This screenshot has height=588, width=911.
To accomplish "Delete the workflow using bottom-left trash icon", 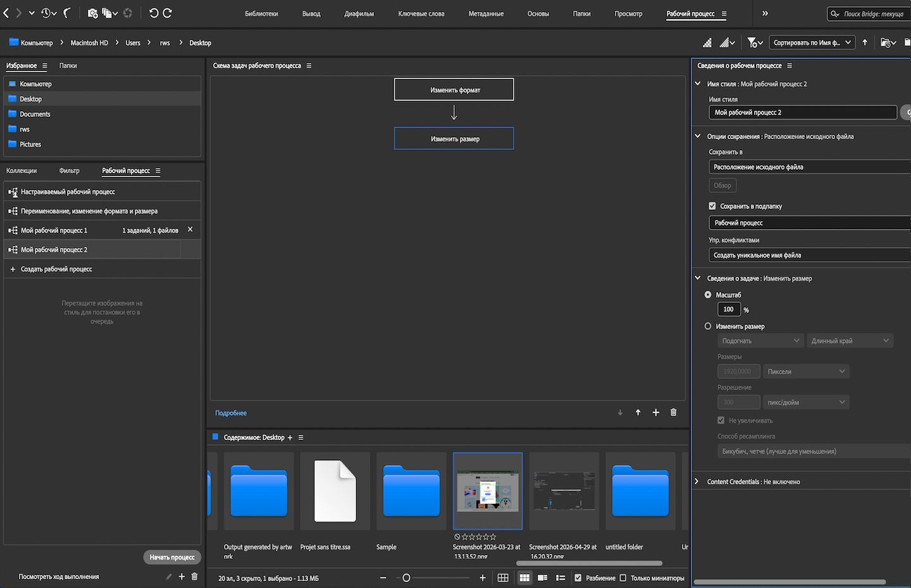I will point(194,577).
